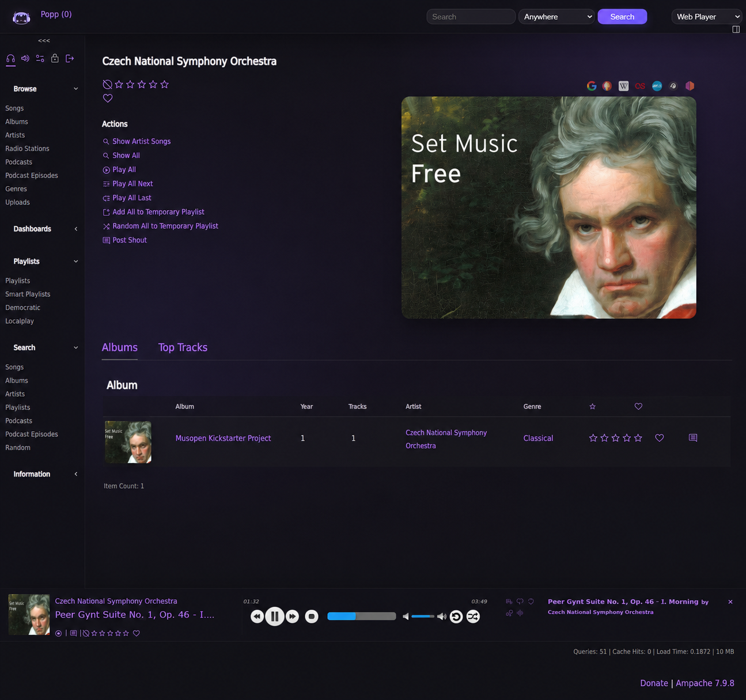Skip to the next track
This screenshot has height=700, width=746.
293,616
